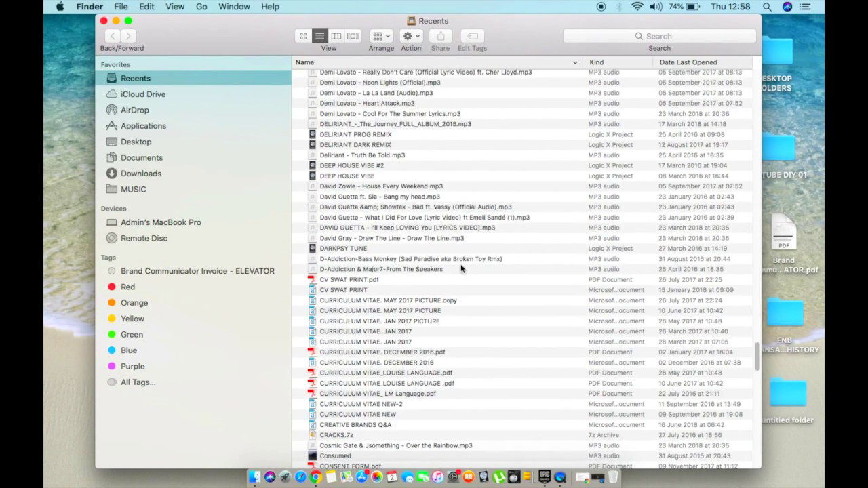Image resolution: width=868 pixels, height=488 pixels.
Task: Open the Window menu
Action: [234, 7]
